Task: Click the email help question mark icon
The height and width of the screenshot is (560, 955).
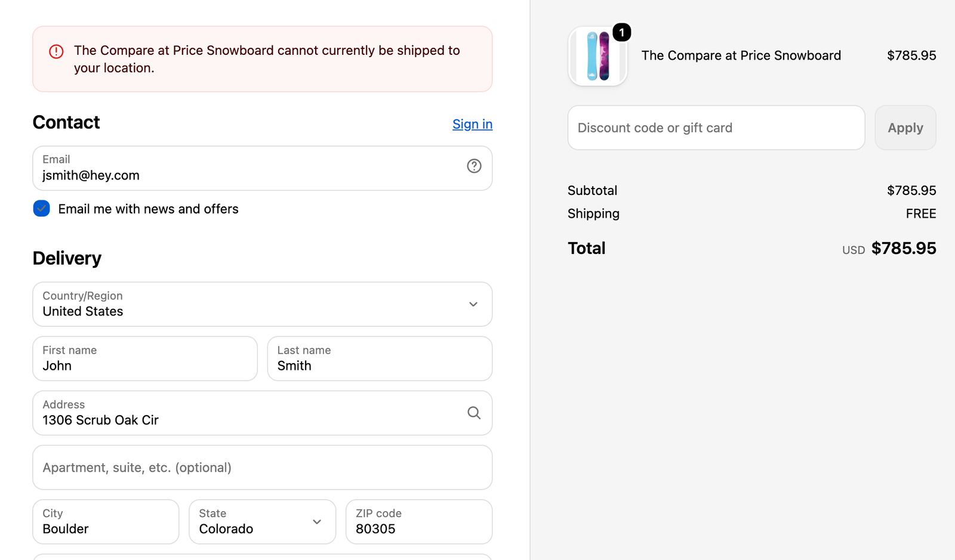Action: coord(474,166)
